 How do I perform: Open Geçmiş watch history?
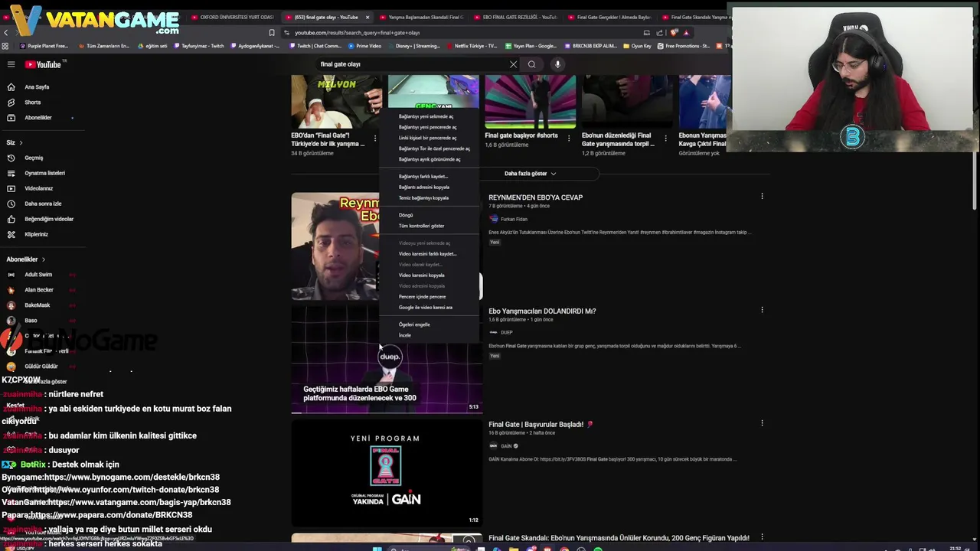pos(34,158)
